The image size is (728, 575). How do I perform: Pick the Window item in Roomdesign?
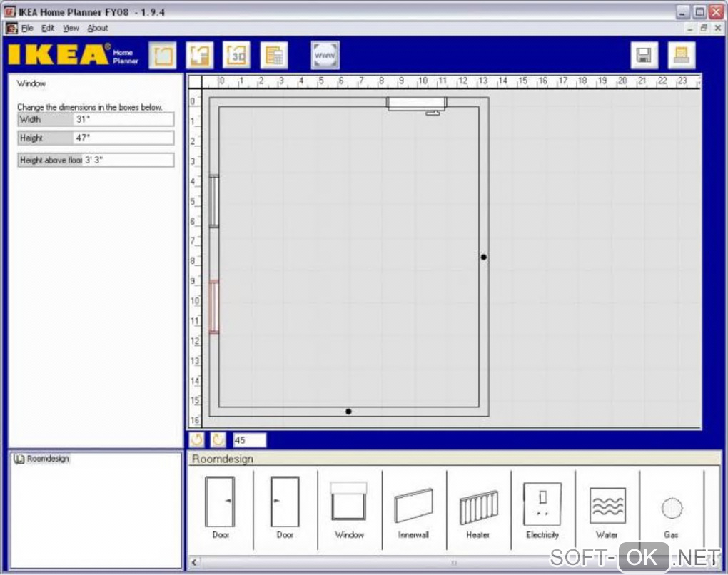[349, 509]
